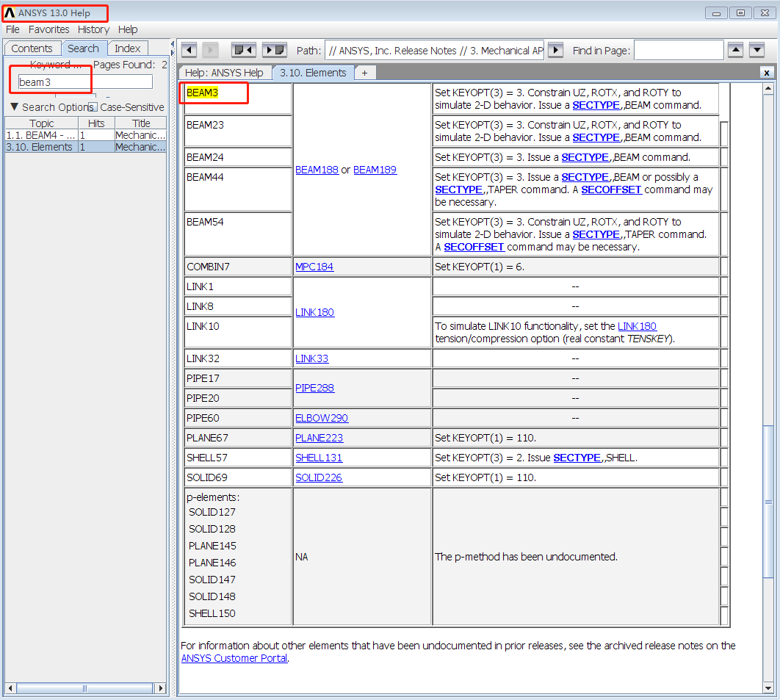The width and height of the screenshot is (780, 700).
Task: Select the Search tab
Action: point(83,48)
